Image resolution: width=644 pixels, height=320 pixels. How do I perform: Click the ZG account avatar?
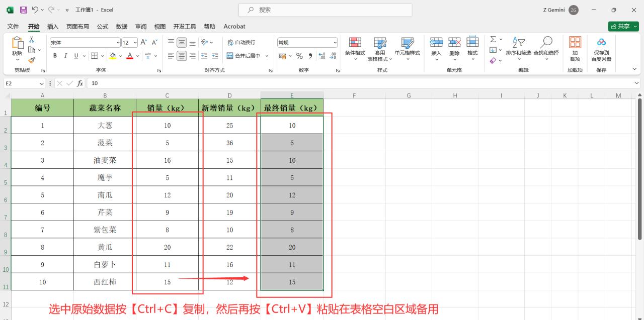574,10
